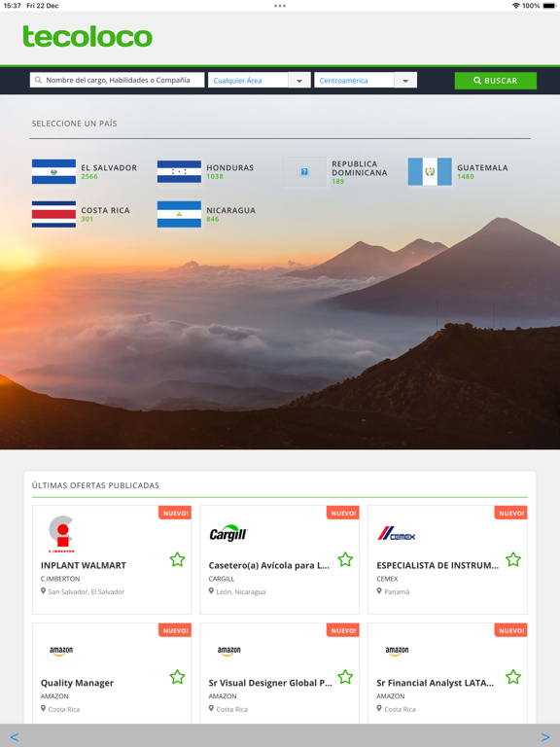Open the Quality Manager job title
Viewport: 560px width, 747px height.
click(77, 683)
